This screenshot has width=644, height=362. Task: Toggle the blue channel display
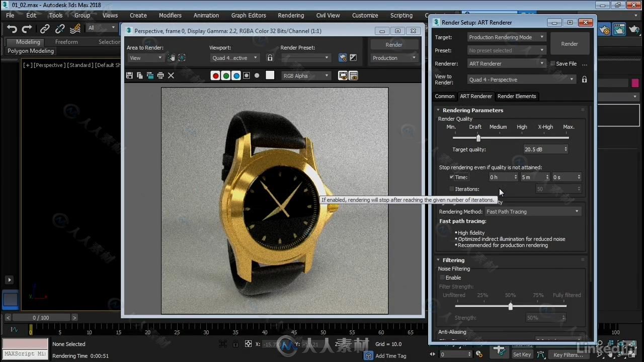(x=236, y=75)
